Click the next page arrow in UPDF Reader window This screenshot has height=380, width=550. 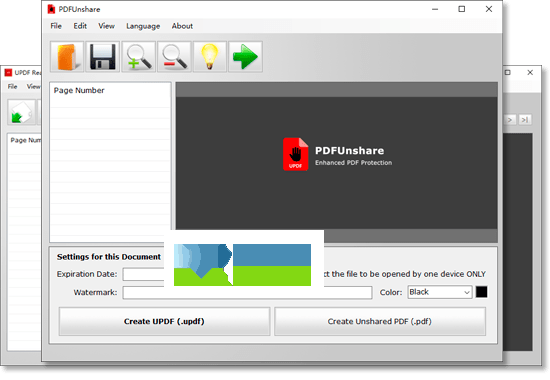coord(510,120)
